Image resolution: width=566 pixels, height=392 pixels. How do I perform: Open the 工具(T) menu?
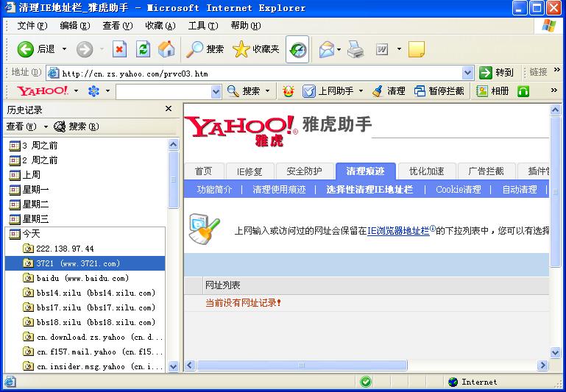[x=203, y=26]
